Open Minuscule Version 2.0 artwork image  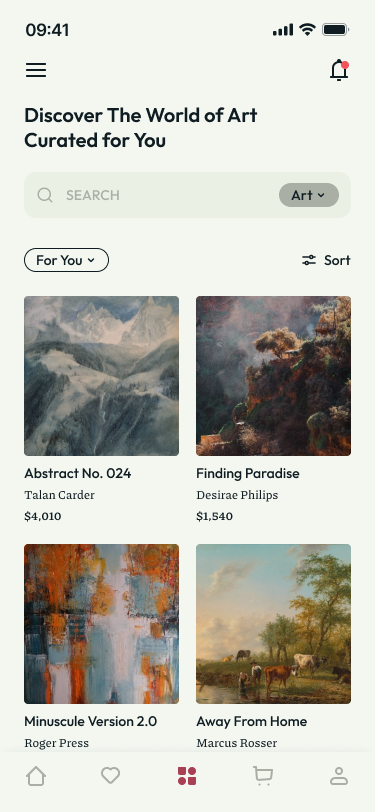coord(102,624)
